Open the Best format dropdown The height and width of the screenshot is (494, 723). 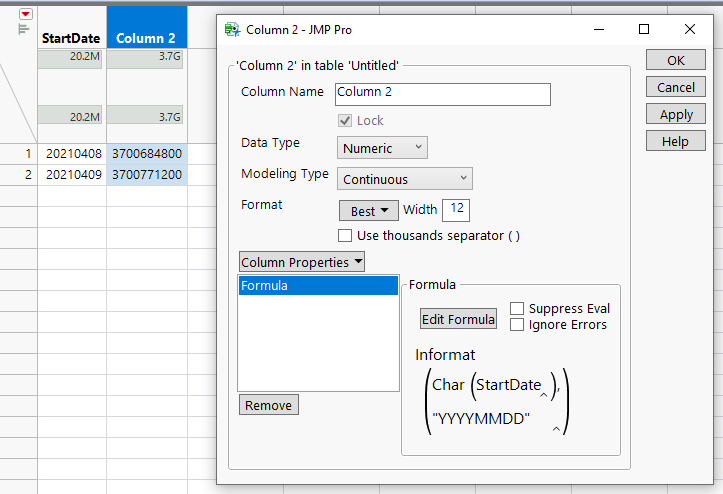pos(369,211)
